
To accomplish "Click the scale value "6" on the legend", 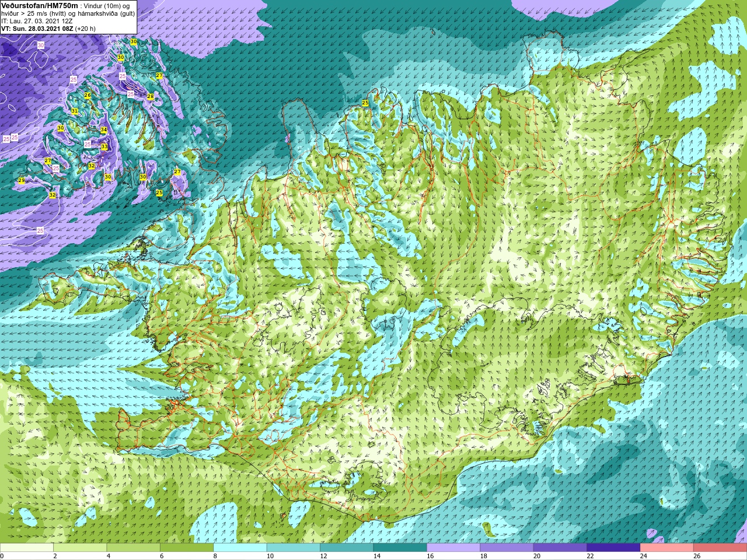I will [162, 556].
